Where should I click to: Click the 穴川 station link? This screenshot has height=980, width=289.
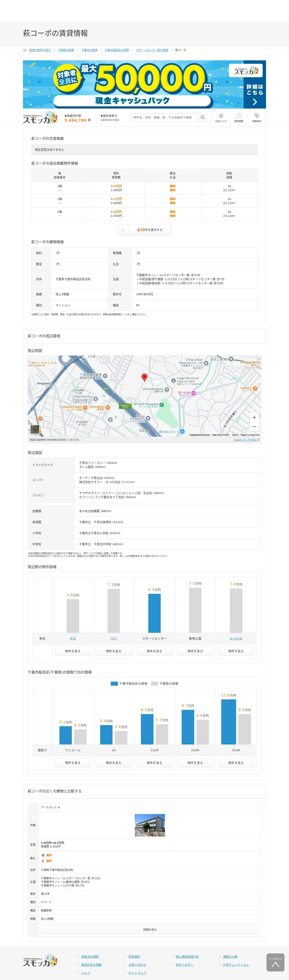click(x=114, y=638)
